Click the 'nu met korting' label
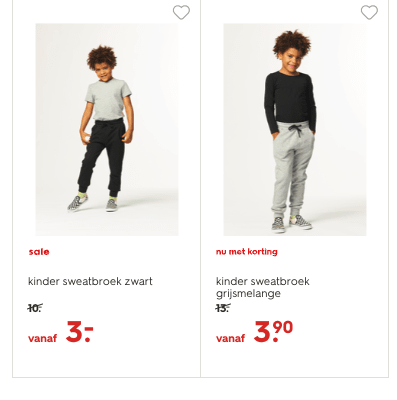The width and height of the screenshot is (397, 400). tap(247, 252)
